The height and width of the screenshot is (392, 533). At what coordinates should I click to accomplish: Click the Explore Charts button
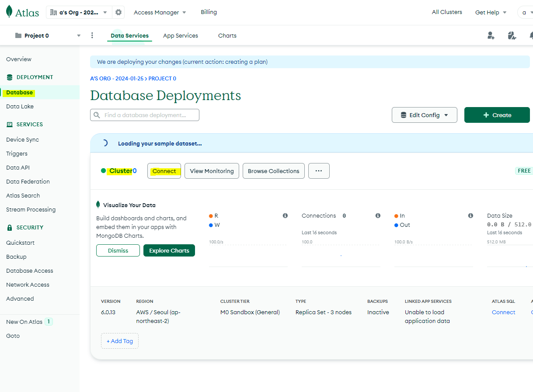point(169,250)
